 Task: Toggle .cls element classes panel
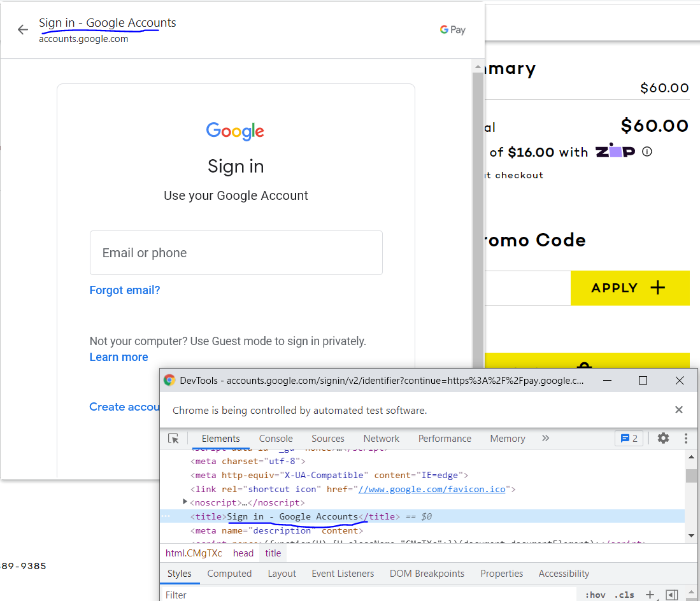(x=624, y=595)
